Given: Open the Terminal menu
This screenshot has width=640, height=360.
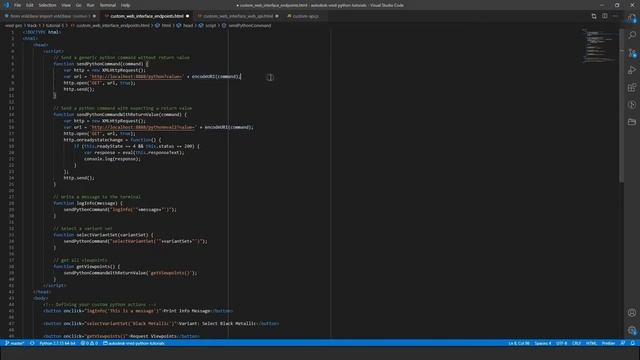Looking at the screenshot, I should click(x=108, y=5).
